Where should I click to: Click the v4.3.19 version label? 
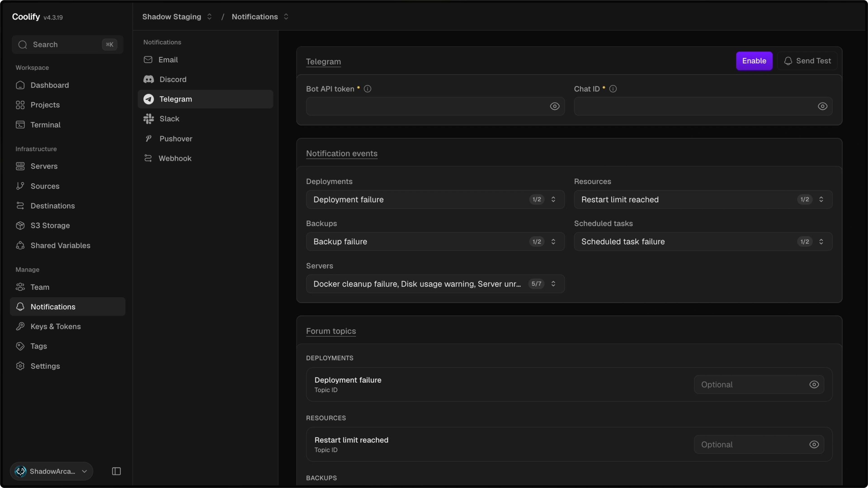point(53,18)
